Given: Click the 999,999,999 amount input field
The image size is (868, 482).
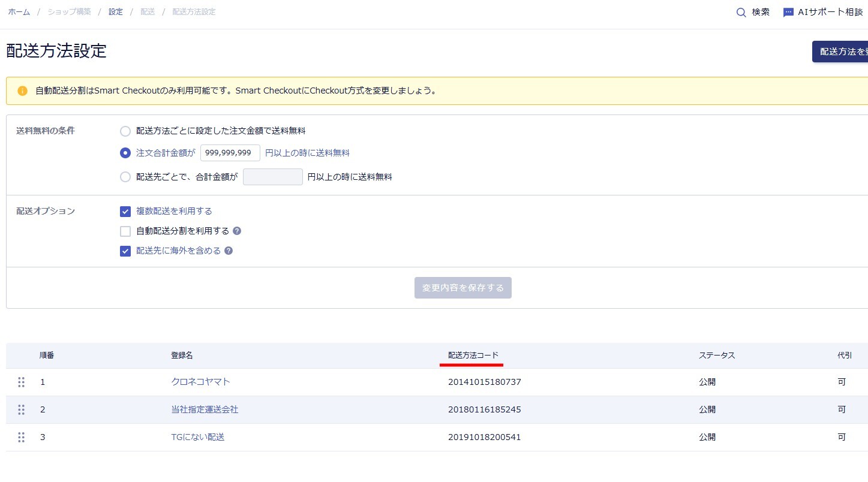Looking at the screenshot, I should pos(230,153).
